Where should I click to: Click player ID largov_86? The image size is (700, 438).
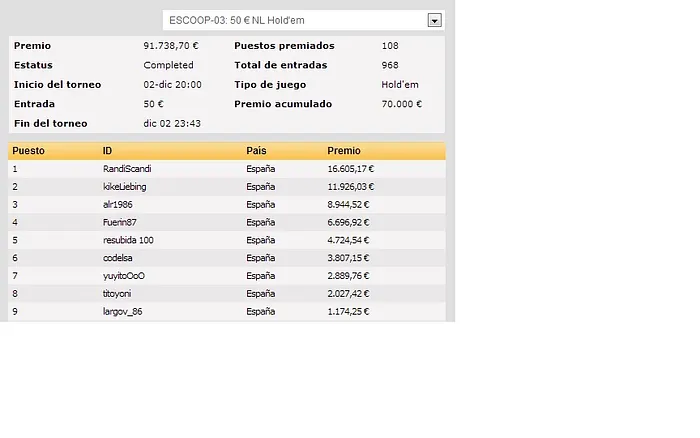[x=123, y=312]
